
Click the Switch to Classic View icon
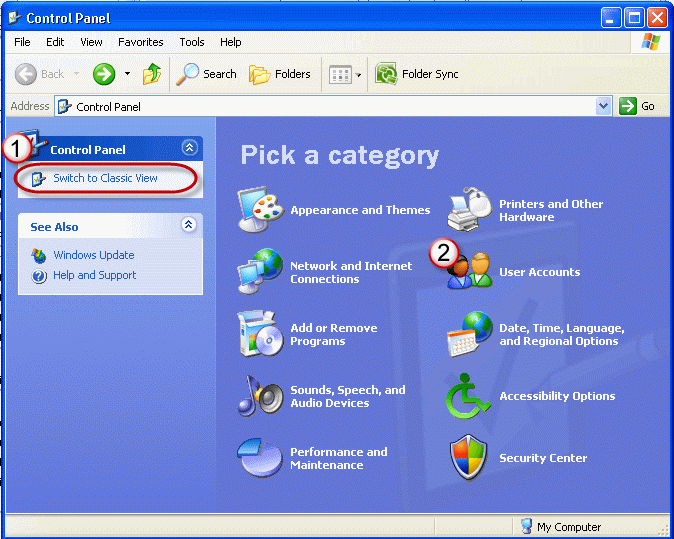click(x=38, y=178)
